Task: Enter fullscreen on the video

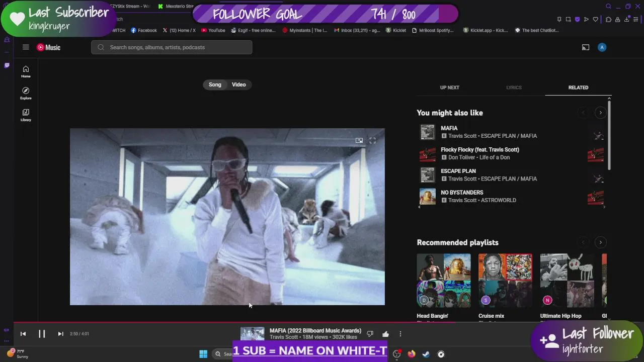Action: coord(372,141)
